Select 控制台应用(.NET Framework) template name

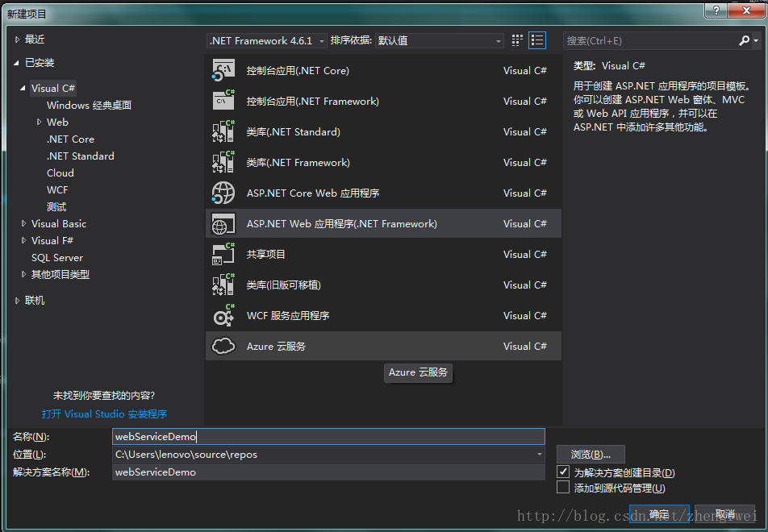click(x=312, y=101)
